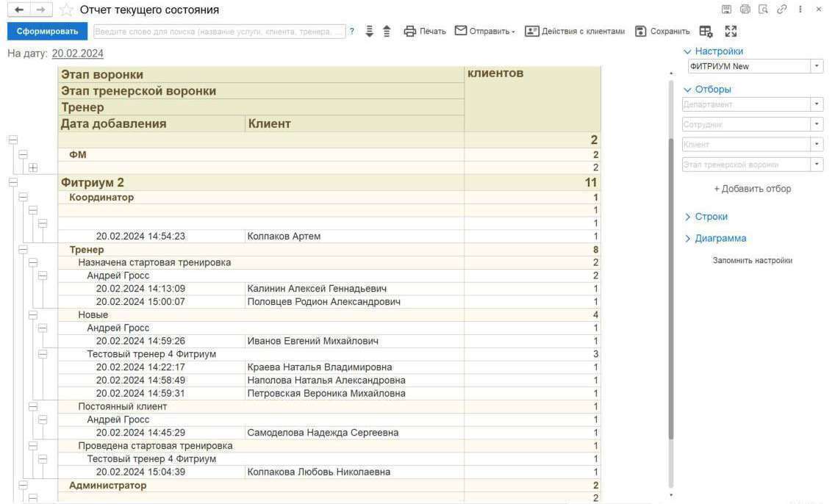Click the save-to-disk icon in the title bar
The width and height of the screenshot is (835, 504).
[726, 9]
